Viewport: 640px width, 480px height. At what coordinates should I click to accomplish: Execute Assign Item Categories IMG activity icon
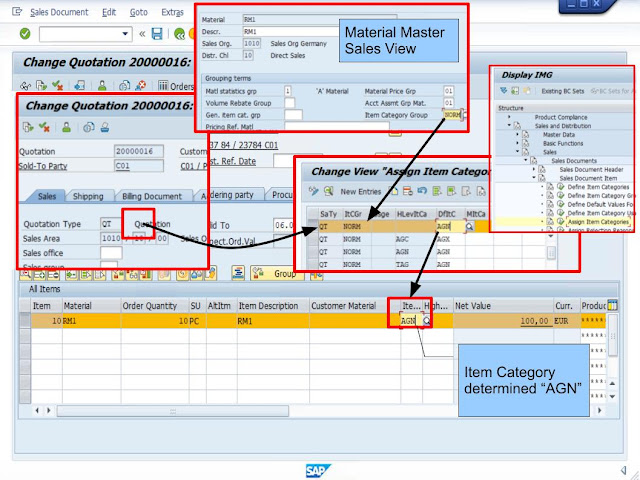[x=561, y=222]
